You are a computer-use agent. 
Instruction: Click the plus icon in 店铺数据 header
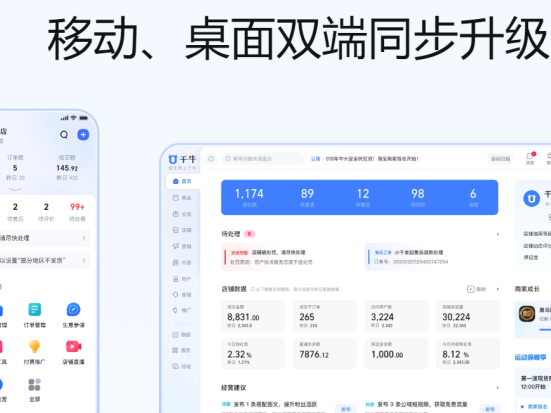[x=471, y=289]
